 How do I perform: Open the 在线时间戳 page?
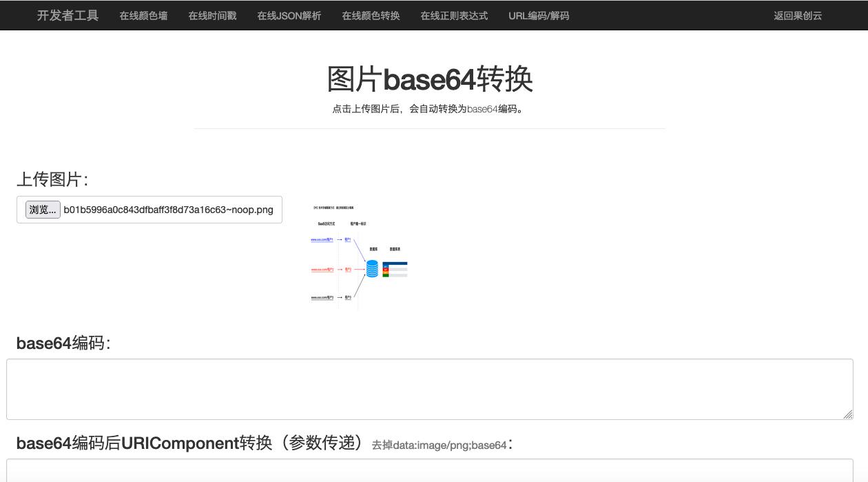coord(211,15)
